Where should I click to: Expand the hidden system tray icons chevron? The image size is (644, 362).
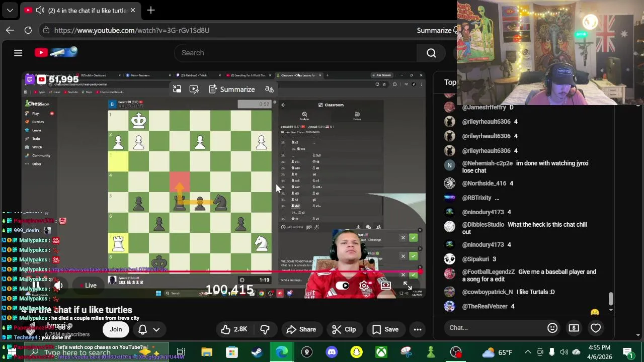[528, 352]
